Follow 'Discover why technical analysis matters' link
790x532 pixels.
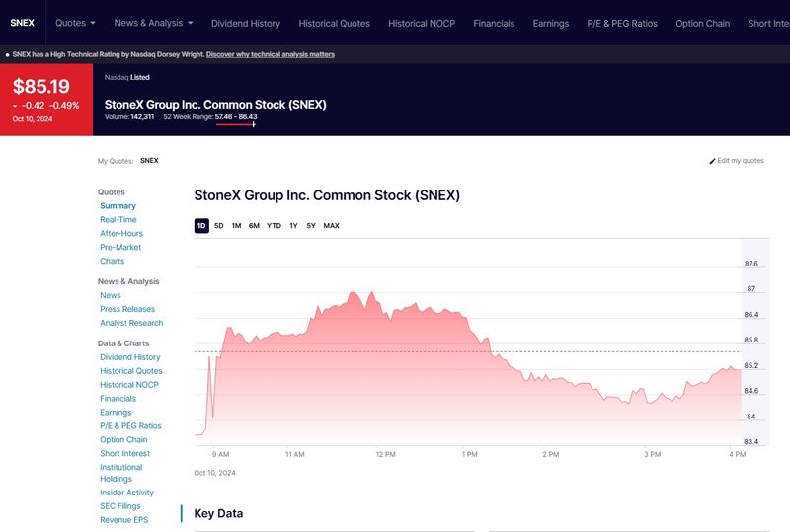pyautogui.click(x=270, y=54)
